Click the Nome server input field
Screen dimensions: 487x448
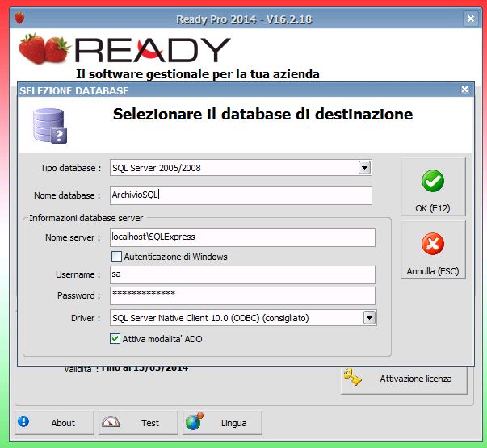[242, 238]
